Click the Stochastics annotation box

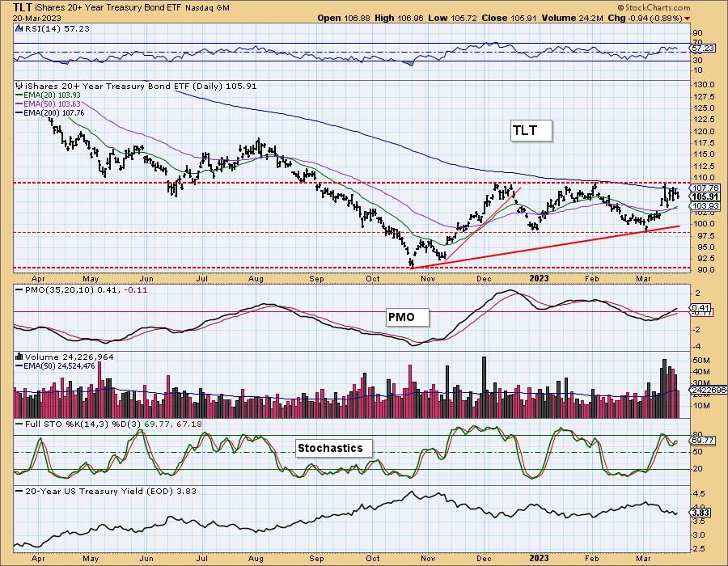(x=334, y=448)
